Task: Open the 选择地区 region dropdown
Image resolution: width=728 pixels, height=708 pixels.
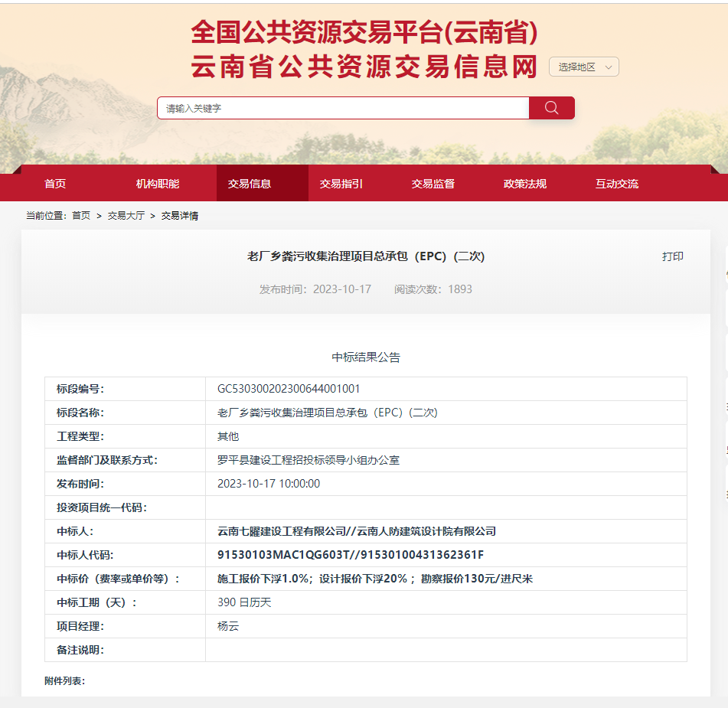Action: [583, 67]
